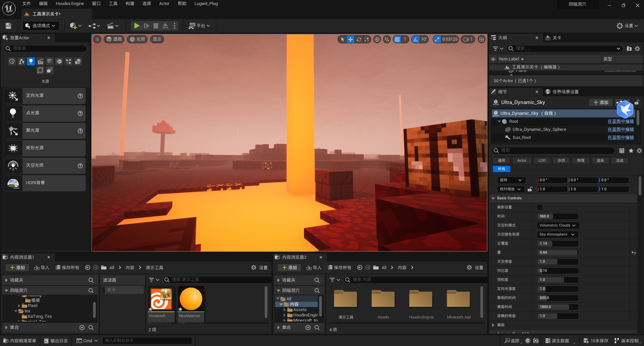Start Play in Editor with green play button
The image size is (644, 346).
(x=137, y=26)
